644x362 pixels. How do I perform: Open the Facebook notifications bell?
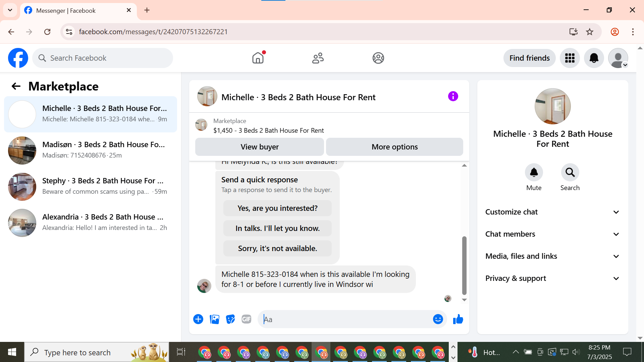click(594, 58)
